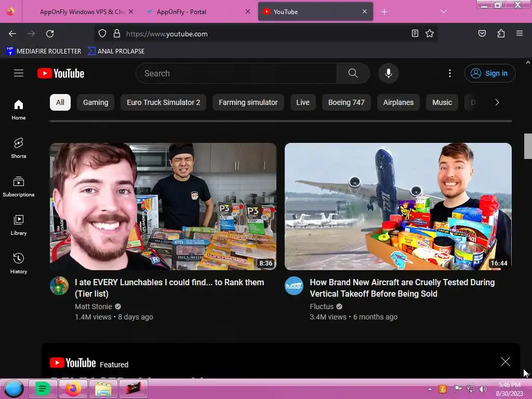Open Matt Stonie channel name
This screenshot has width=532, height=399.
[x=94, y=307]
